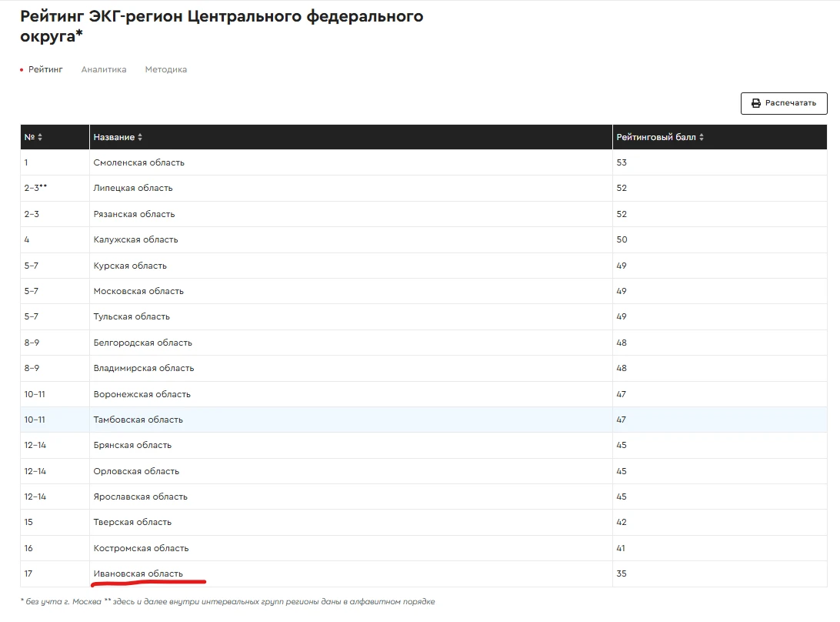This screenshot has width=840, height=622.
Task: Click Ярославская область entry
Action: pos(140,497)
